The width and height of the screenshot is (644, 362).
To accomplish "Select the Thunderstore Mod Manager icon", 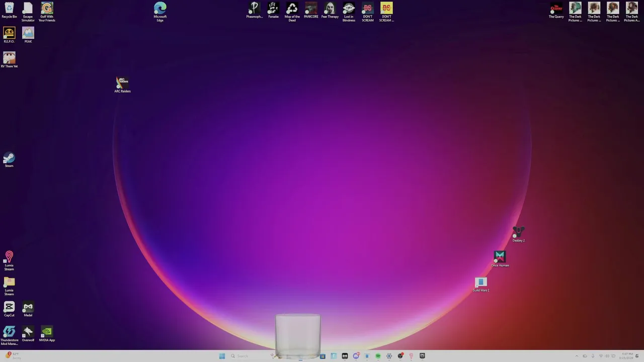I will (9, 336).
